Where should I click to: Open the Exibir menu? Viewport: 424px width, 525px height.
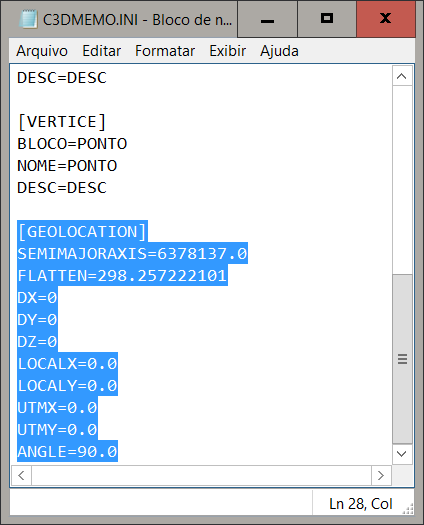click(x=227, y=51)
